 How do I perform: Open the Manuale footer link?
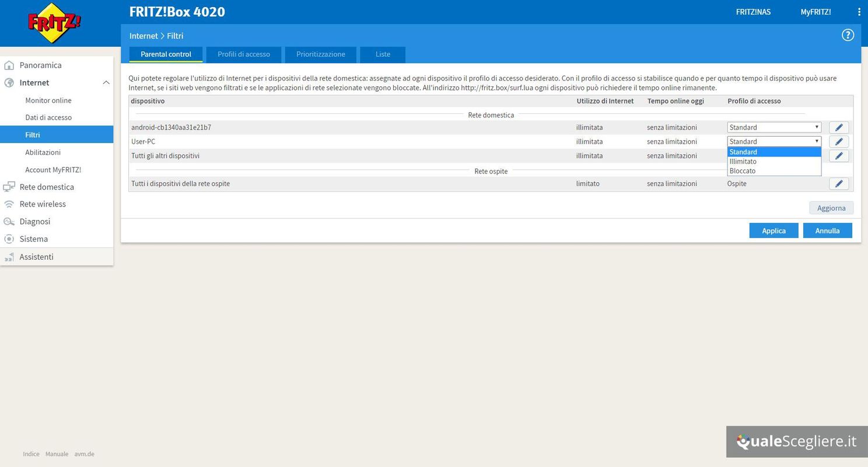(x=57, y=454)
